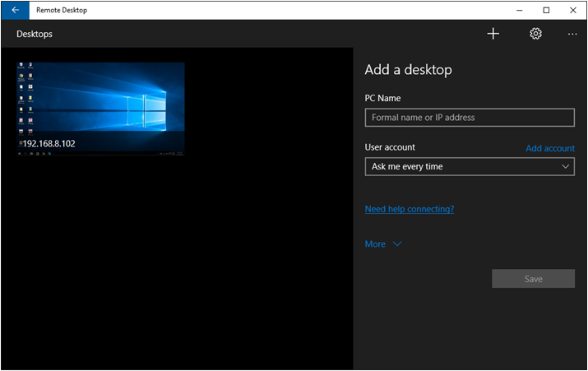Expand the More options section
Image resolution: width=588 pixels, height=371 pixels.
pos(383,243)
